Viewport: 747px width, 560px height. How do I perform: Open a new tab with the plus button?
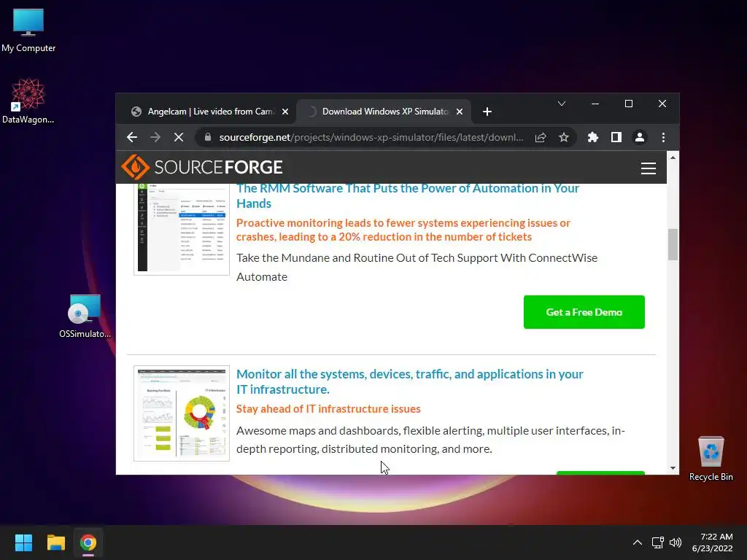click(x=487, y=112)
